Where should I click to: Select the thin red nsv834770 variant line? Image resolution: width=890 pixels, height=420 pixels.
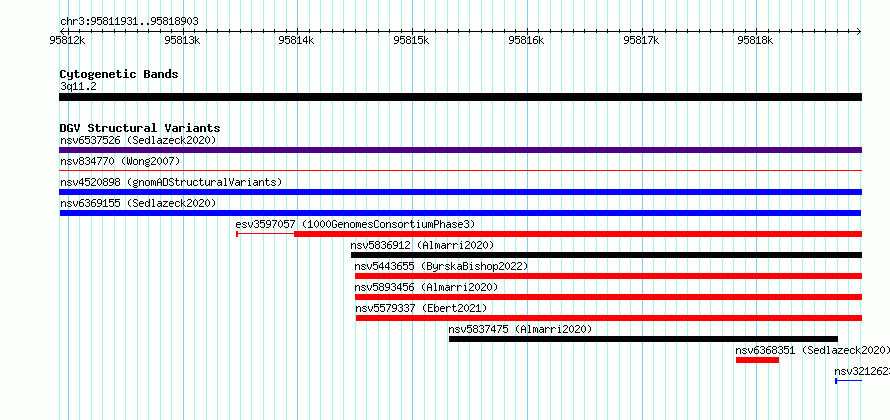point(460,170)
